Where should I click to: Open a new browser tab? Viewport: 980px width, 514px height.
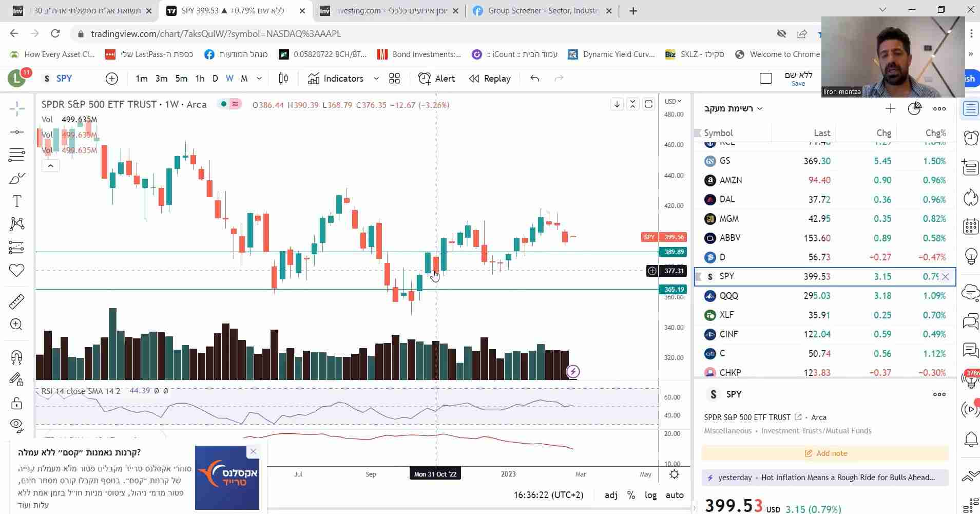[633, 11]
